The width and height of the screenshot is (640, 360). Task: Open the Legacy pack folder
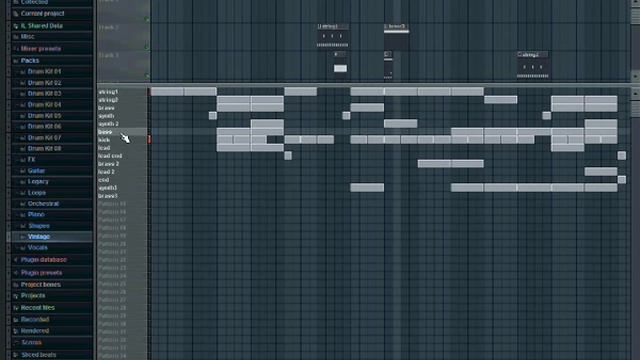point(38,182)
